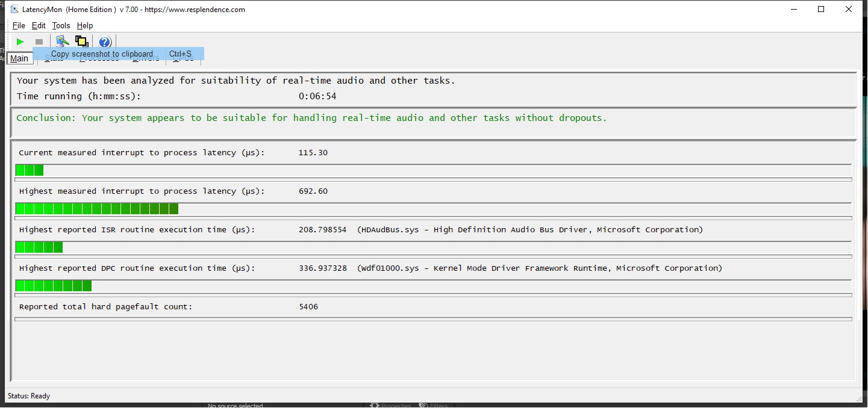868x408 pixels.
Task: Click the highest ISR execution time bar
Action: pyautogui.click(x=433, y=247)
